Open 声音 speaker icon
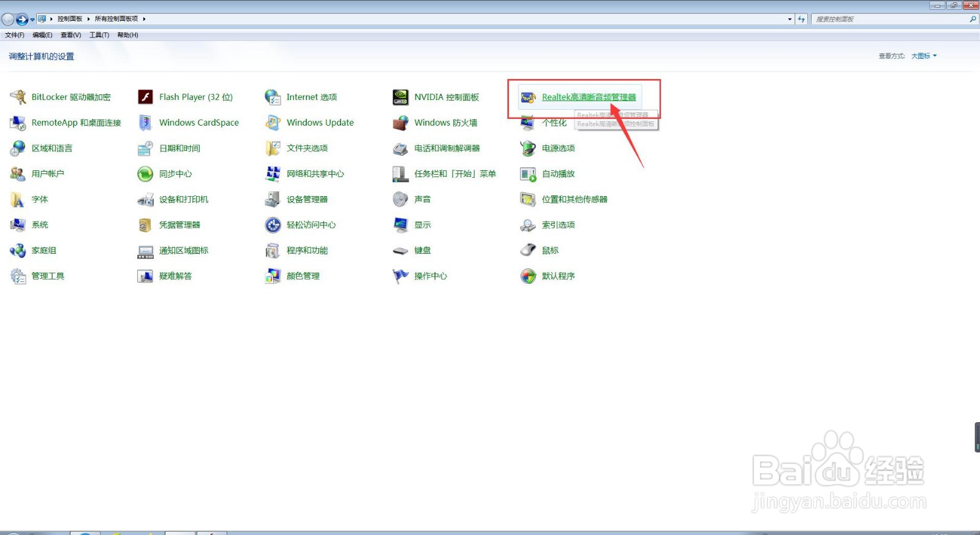 click(x=401, y=199)
